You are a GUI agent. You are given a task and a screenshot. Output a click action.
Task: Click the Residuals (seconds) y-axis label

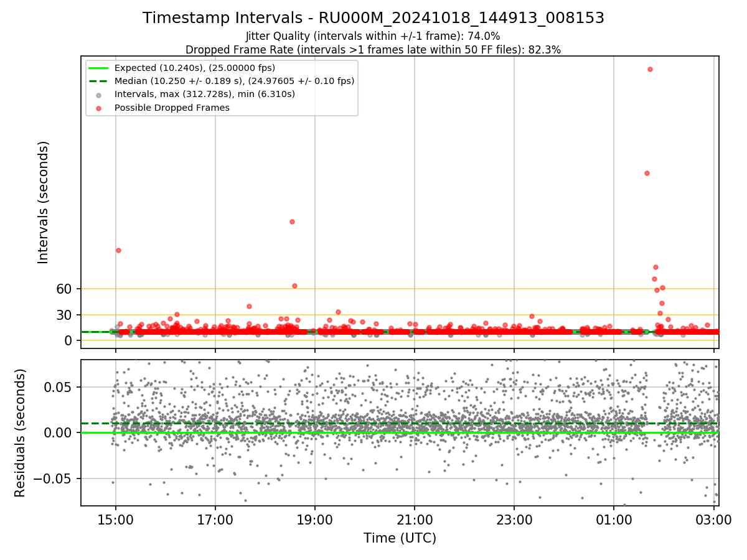click(21, 432)
